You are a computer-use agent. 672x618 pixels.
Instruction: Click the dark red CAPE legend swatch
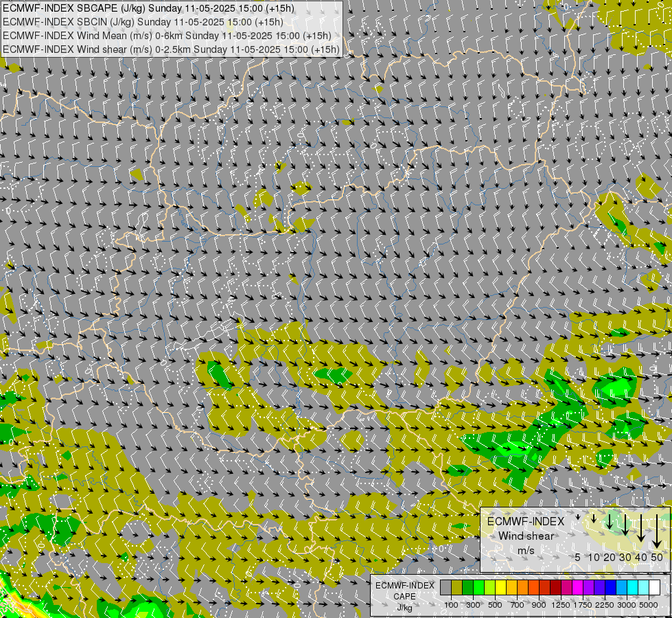tap(556, 588)
